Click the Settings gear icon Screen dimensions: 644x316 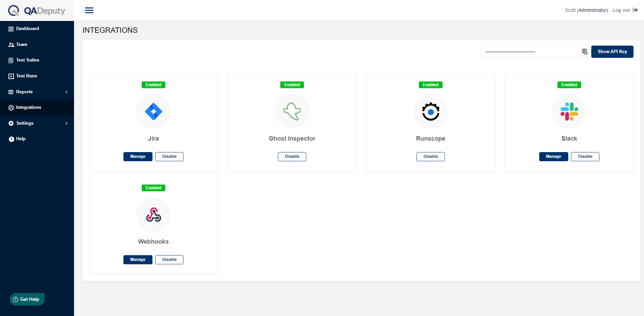pyautogui.click(x=11, y=123)
